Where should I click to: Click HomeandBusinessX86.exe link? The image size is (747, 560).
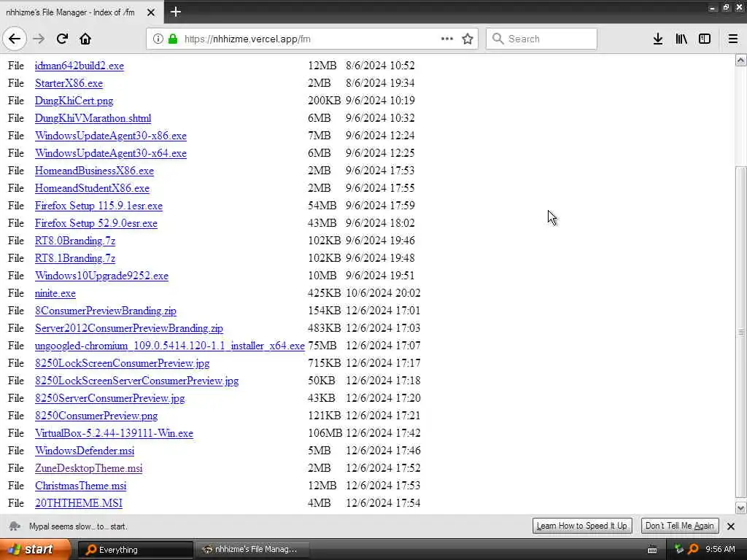[94, 171]
